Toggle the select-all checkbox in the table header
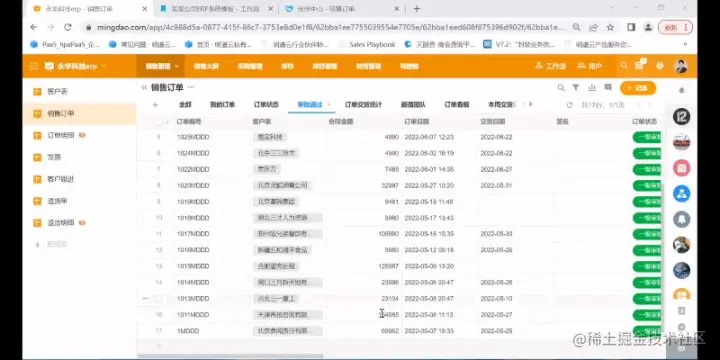 [159, 122]
